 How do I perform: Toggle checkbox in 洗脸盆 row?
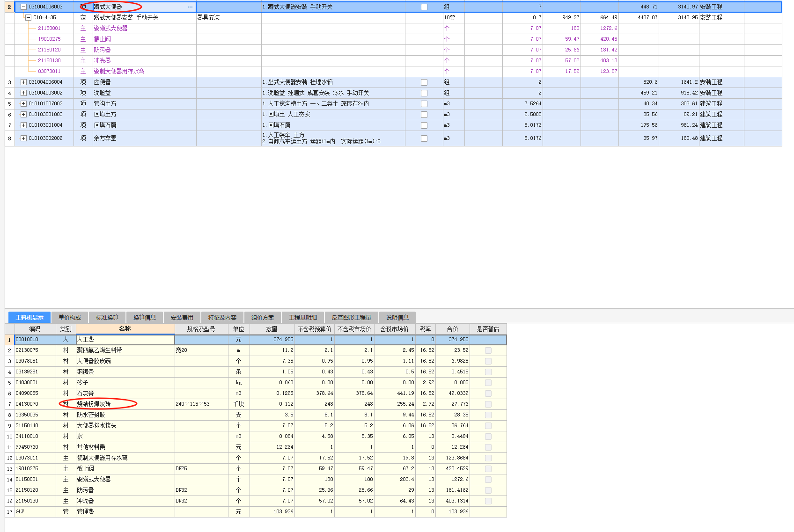tap(424, 93)
